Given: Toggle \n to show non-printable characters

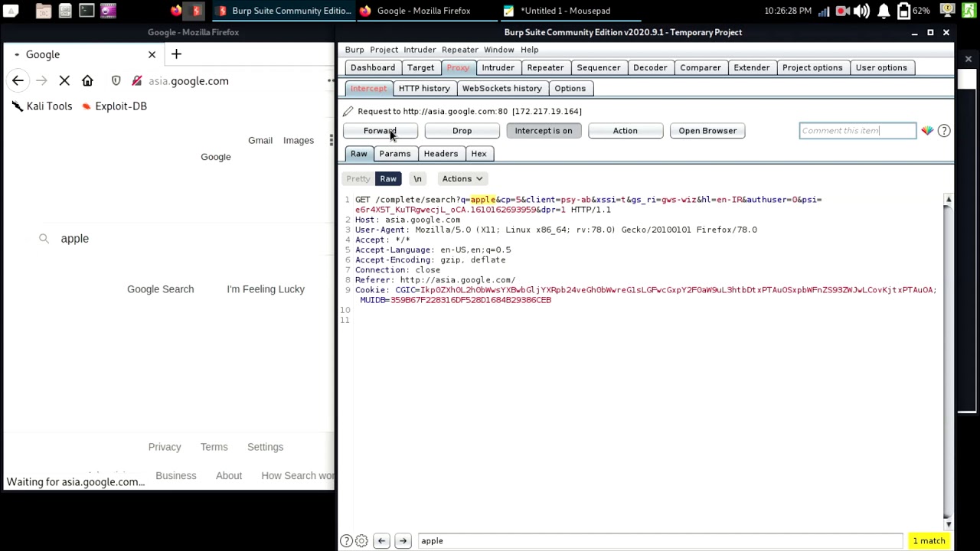Looking at the screenshot, I should click(x=417, y=178).
